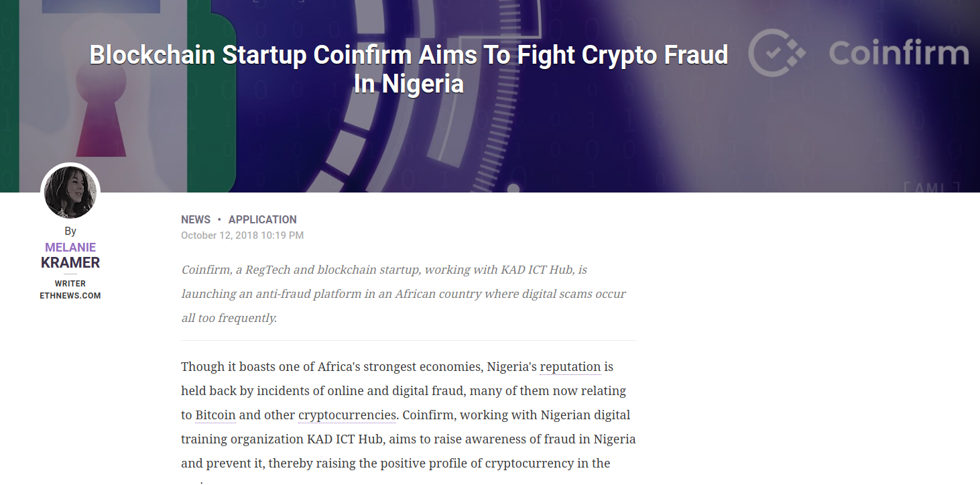The height and width of the screenshot is (485, 980).
Task: Open the NEWS category
Action: click(x=196, y=219)
